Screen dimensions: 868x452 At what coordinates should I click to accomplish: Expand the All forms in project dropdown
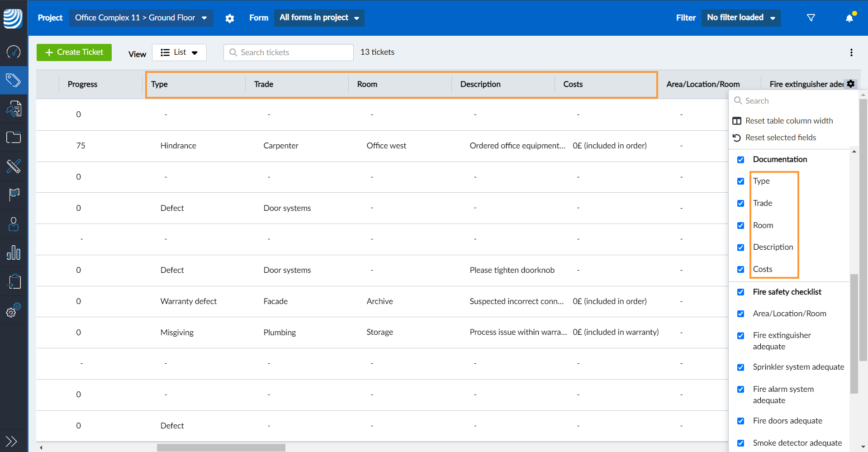tap(319, 18)
